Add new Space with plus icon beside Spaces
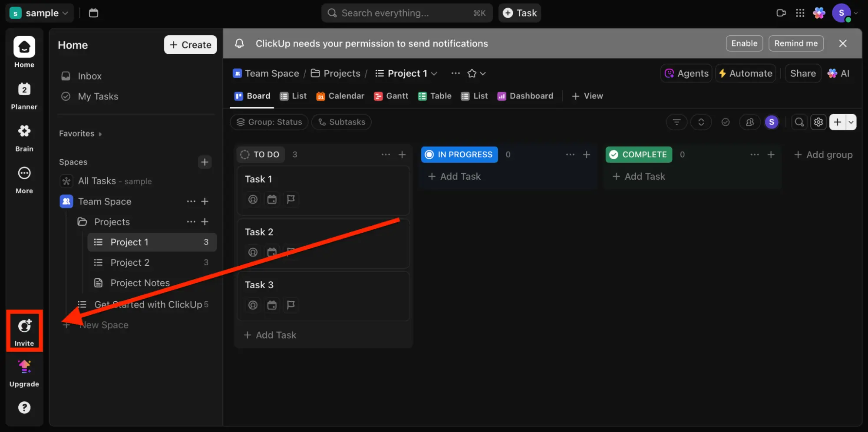The image size is (868, 432). (205, 162)
